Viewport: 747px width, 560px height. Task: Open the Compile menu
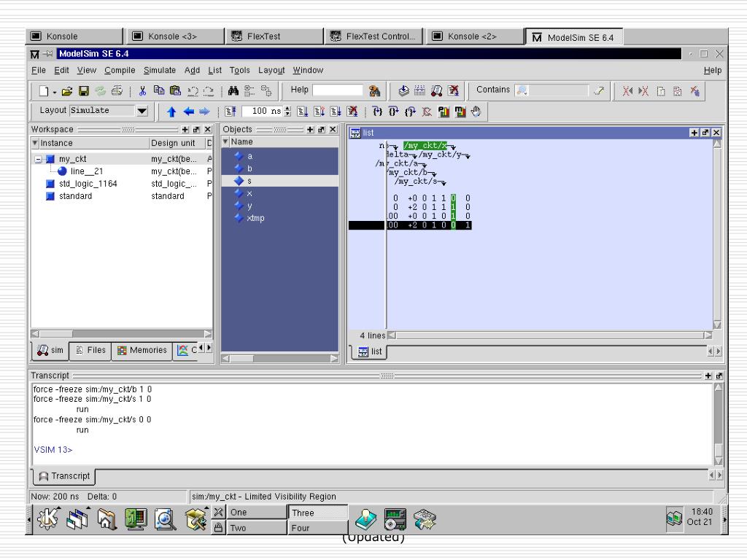pos(120,71)
